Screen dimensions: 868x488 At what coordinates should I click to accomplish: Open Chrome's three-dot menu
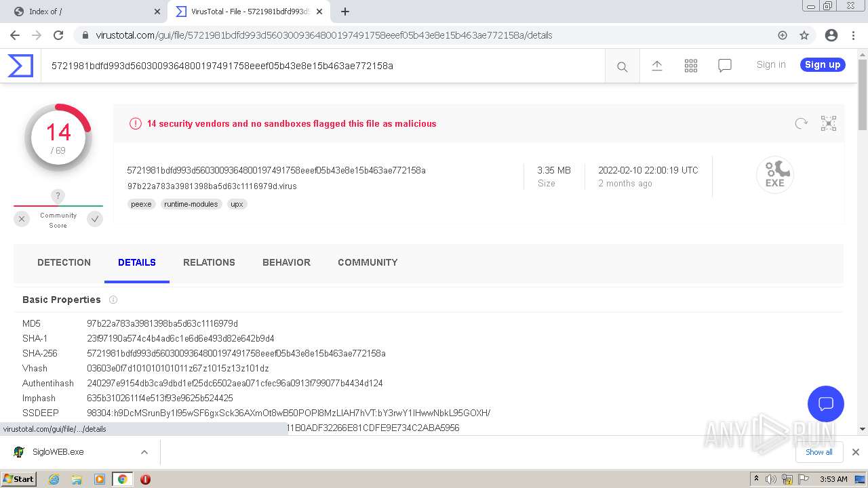pos(853,35)
